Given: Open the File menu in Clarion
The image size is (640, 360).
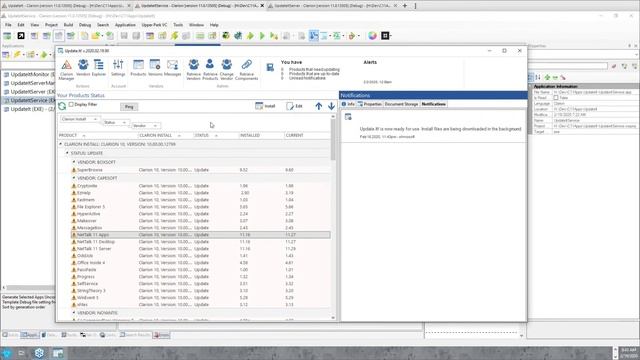Looking at the screenshot, I should [x=8, y=25].
